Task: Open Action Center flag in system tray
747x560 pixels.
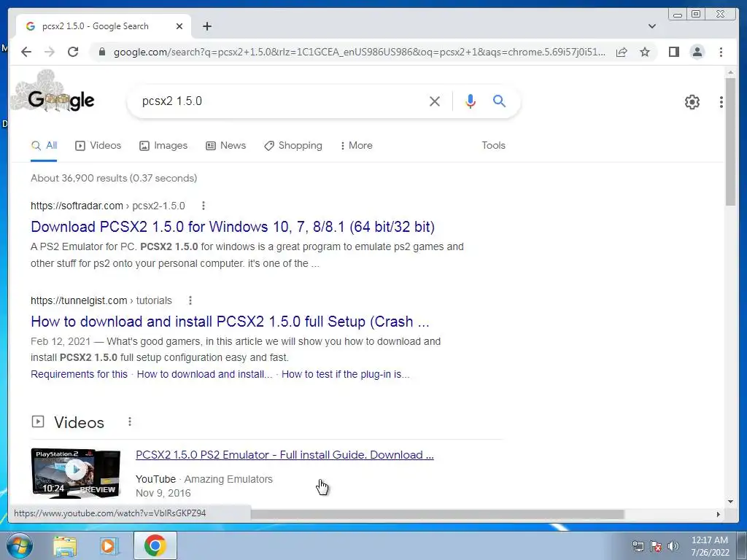Action: click(x=656, y=546)
